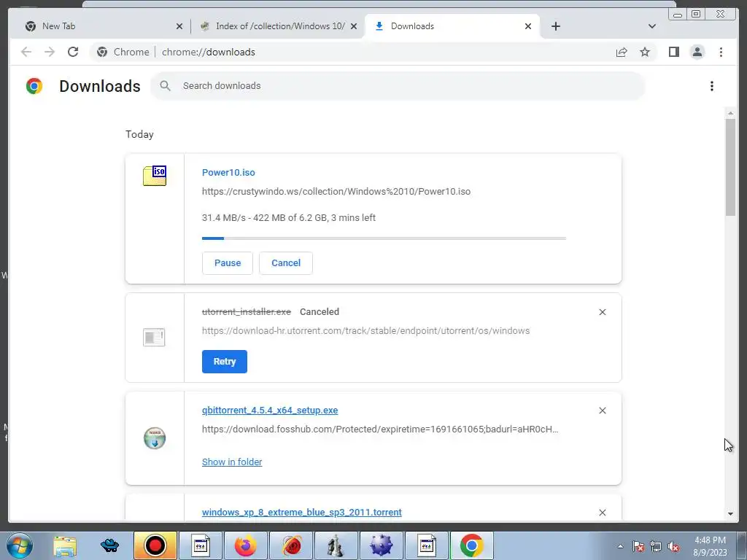Show hidden tray icons arrow
Screen dimensions: 747x560
pos(620,546)
